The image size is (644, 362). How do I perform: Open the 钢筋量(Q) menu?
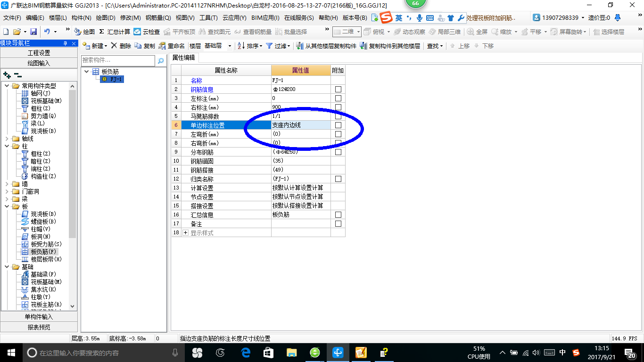(158, 18)
